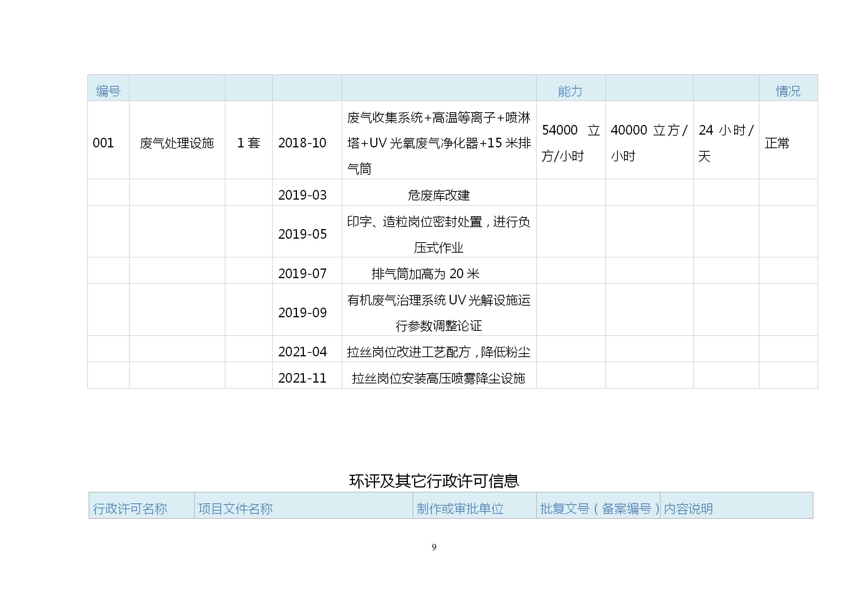Click the 行政许可名称 column header
868x614 pixels.
130,508
